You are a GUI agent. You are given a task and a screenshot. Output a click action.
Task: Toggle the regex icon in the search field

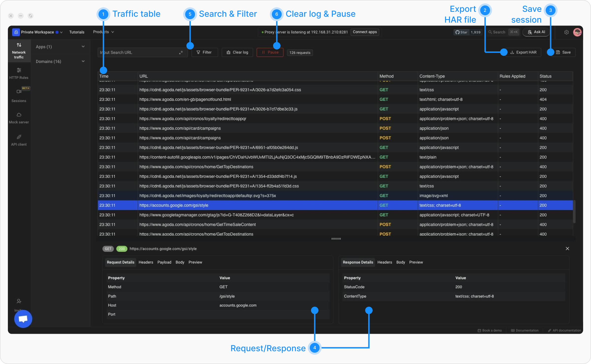point(181,52)
